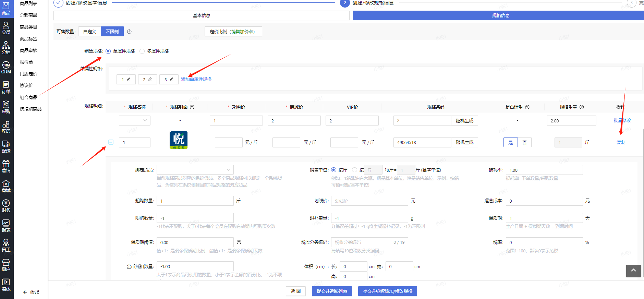Open 组合商品 menu item
Viewport: 644px width, 299px height.
(28, 97)
